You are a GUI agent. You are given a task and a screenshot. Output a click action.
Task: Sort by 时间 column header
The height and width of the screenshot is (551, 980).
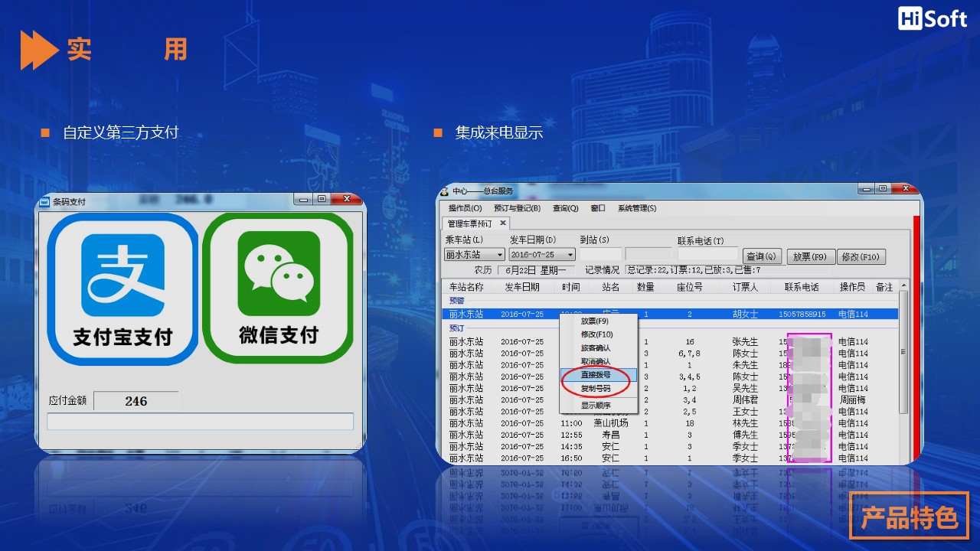[570, 287]
